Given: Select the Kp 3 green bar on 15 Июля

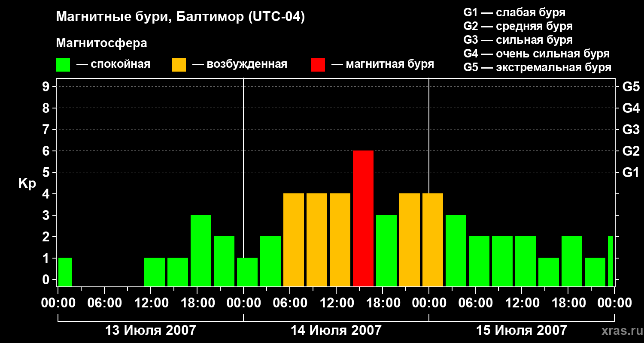Looking at the screenshot, I should click(456, 251).
